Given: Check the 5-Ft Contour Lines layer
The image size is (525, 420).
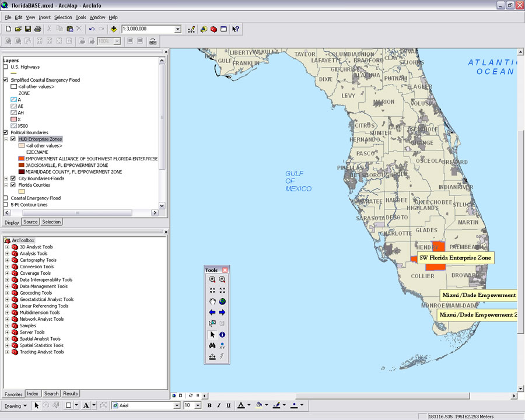Looking at the screenshot, I should pyautogui.click(x=6, y=205).
